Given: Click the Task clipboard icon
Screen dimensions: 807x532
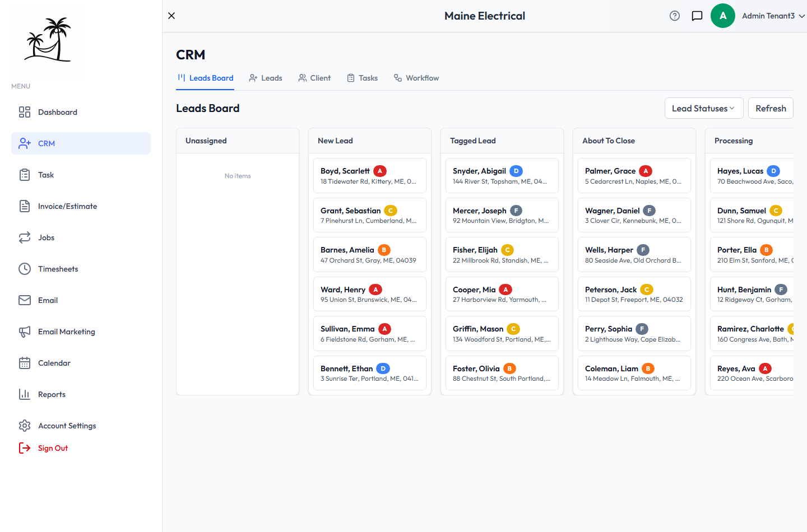Looking at the screenshot, I should point(25,175).
